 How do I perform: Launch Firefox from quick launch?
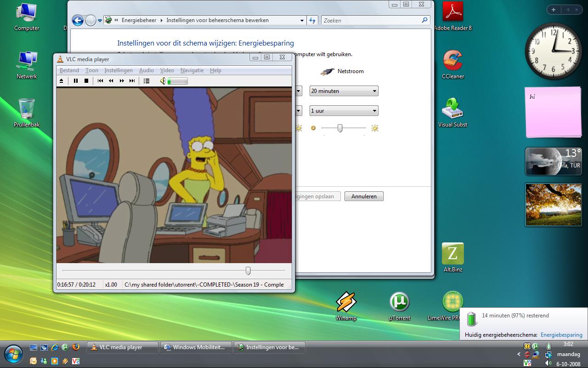click(x=76, y=347)
